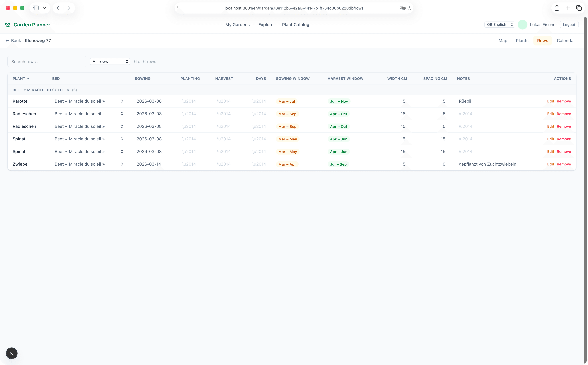The height and width of the screenshot is (365, 588).
Task: Click Edit on the Karotte row
Action: (x=550, y=101)
